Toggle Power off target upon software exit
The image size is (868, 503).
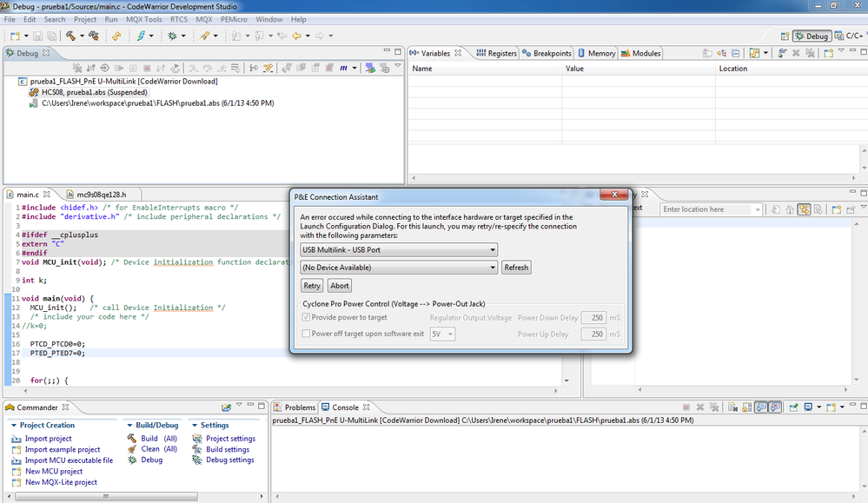pyautogui.click(x=306, y=334)
